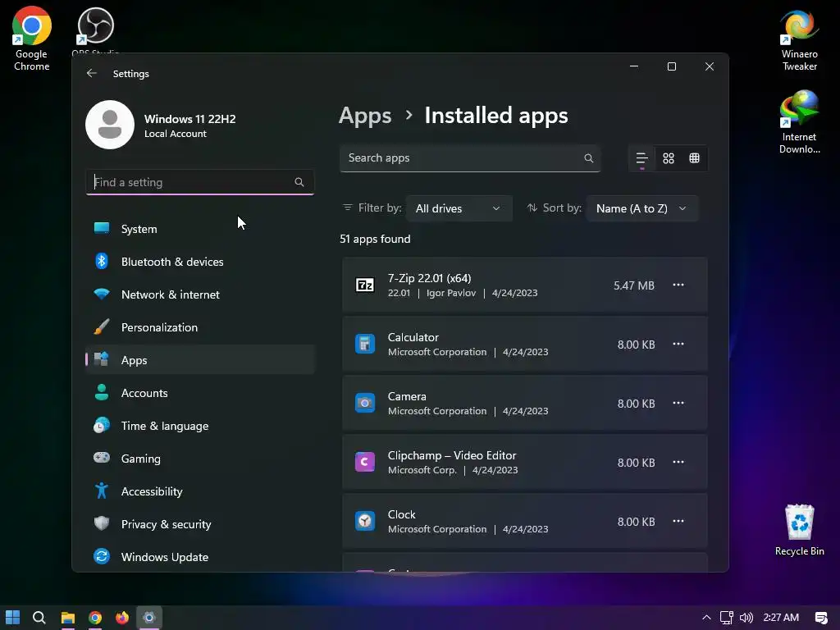This screenshot has width=840, height=630.
Task: Minimize the Settings window
Action: [634, 66]
